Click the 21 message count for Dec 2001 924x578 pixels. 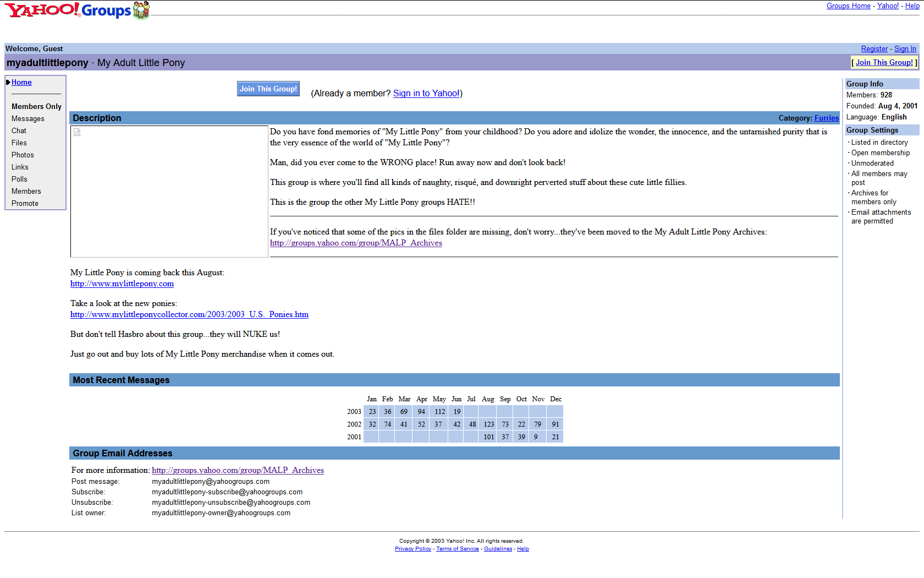(555, 437)
